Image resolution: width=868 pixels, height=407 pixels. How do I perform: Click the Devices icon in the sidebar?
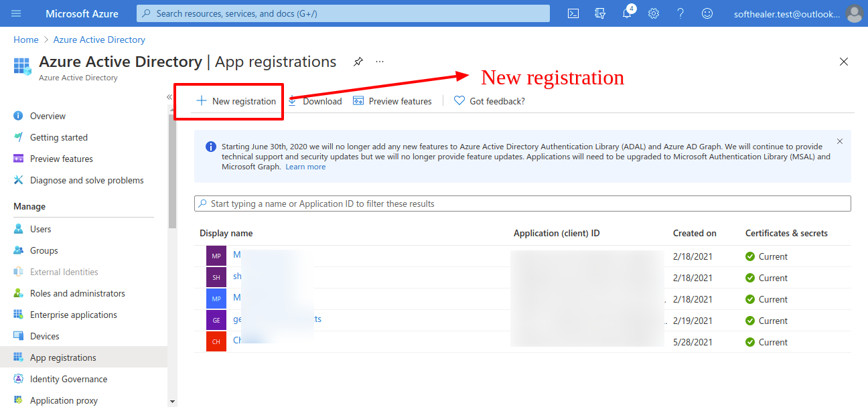coord(18,336)
